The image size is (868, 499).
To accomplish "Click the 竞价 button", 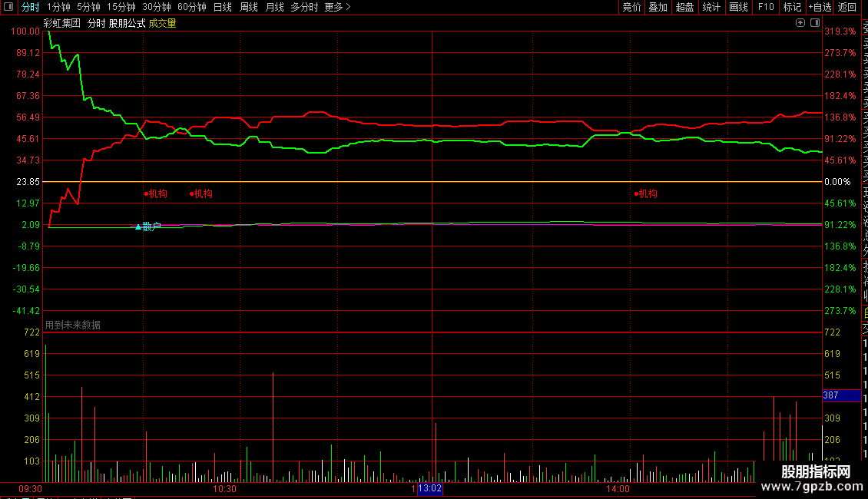I will pyautogui.click(x=631, y=7).
